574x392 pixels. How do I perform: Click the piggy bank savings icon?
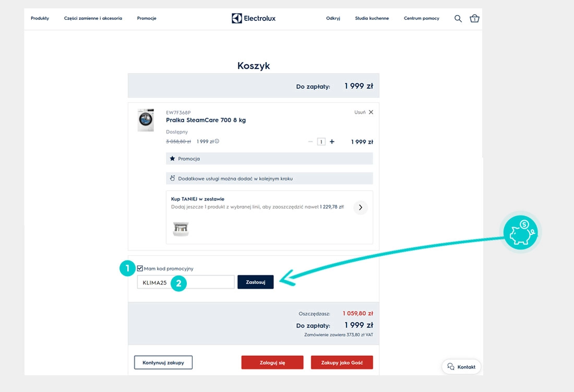[x=521, y=232]
